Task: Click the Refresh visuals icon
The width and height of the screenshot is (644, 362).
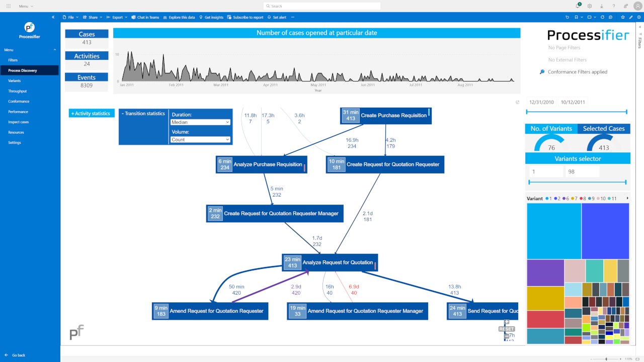Action: (x=603, y=17)
